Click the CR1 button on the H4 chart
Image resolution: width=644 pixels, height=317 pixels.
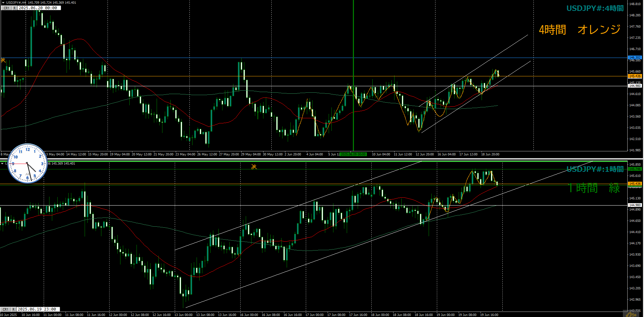pyautogui.click(x=6, y=8)
